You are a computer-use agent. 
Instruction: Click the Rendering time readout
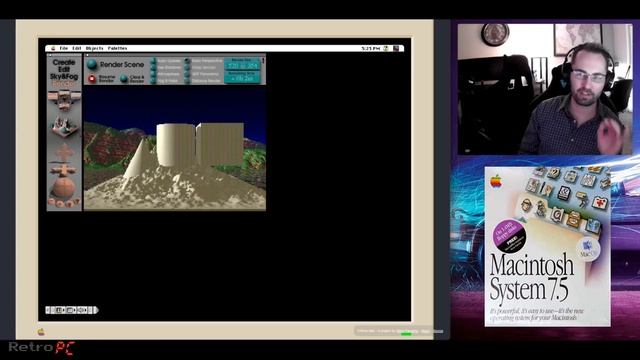[x=242, y=77]
